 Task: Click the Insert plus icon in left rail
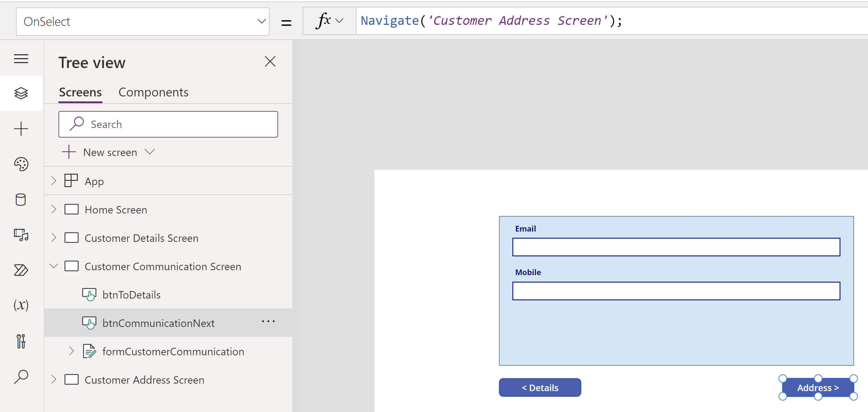(21, 129)
